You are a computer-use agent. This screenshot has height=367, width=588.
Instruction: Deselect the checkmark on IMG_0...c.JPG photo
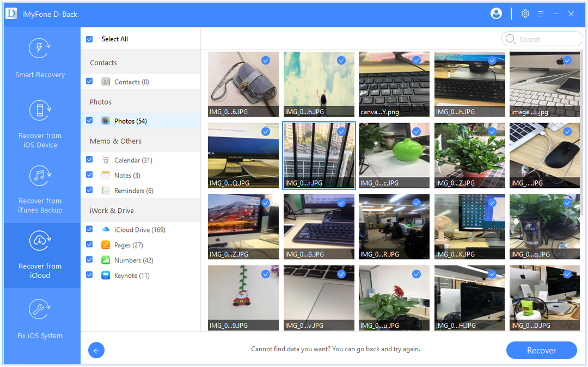pyautogui.click(x=416, y=132)
